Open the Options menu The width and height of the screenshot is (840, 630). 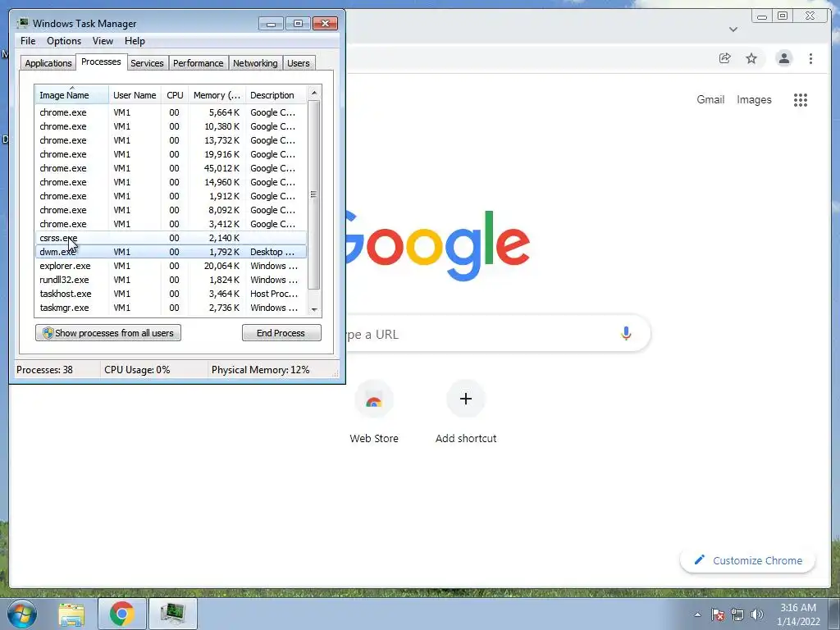tap(64, 41)
